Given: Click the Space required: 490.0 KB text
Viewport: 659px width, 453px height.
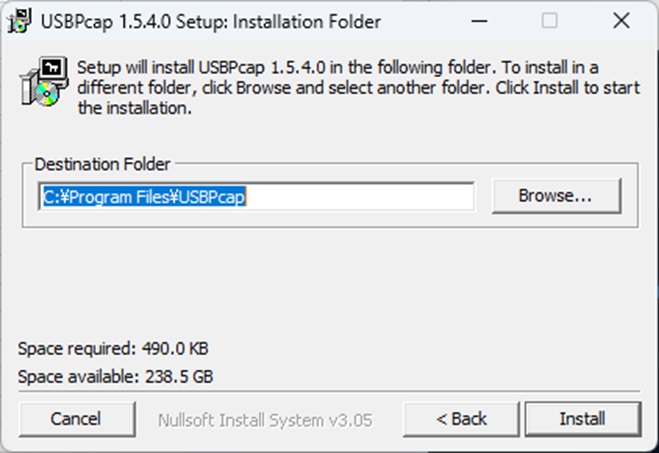Looking at the screenshot, I should tap(113, 349).
